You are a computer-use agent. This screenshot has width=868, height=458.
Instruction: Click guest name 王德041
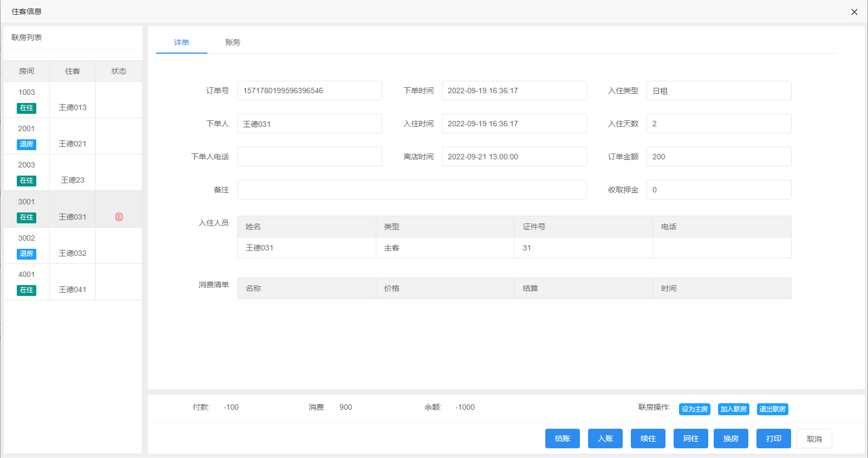click(73, 289)
